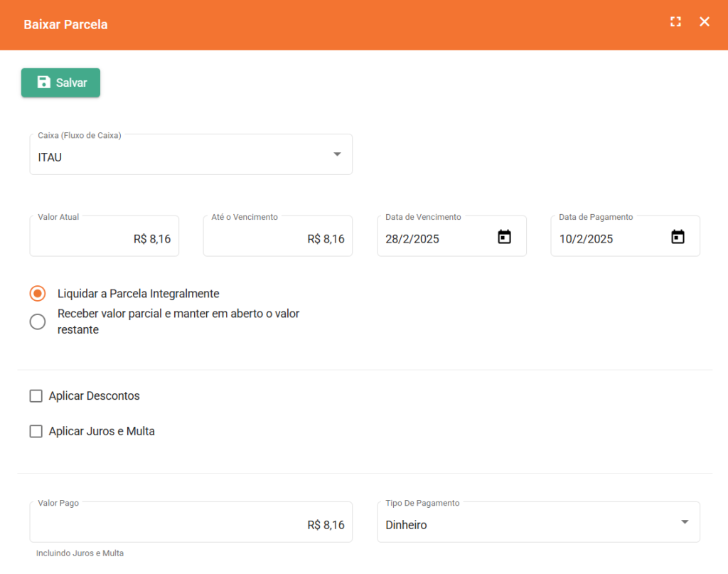Click the Incluindo Juros e Multa hint
The height and width of the screenshot is (574, 728).
(80, 553)
